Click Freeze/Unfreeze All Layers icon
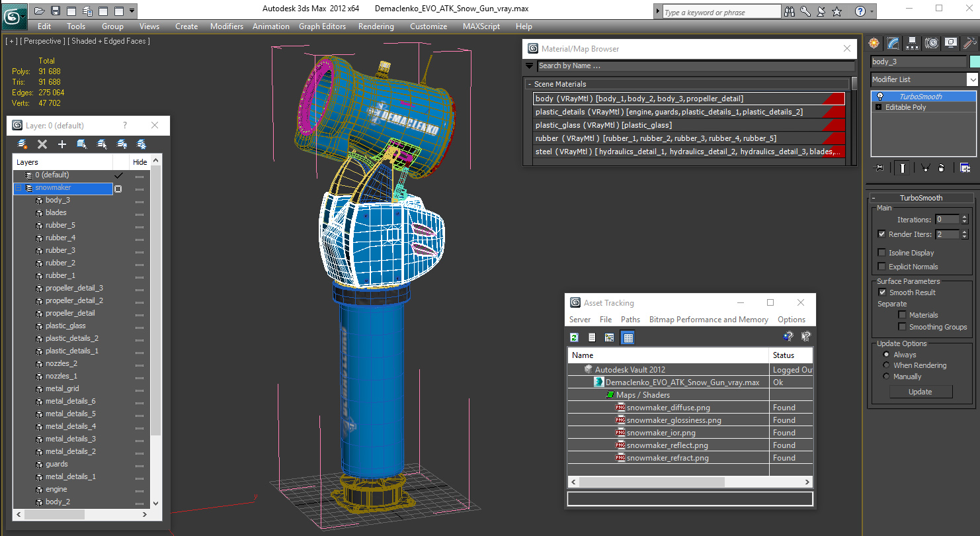This screenshot has width=980, height=536. [x=142, y=144]
